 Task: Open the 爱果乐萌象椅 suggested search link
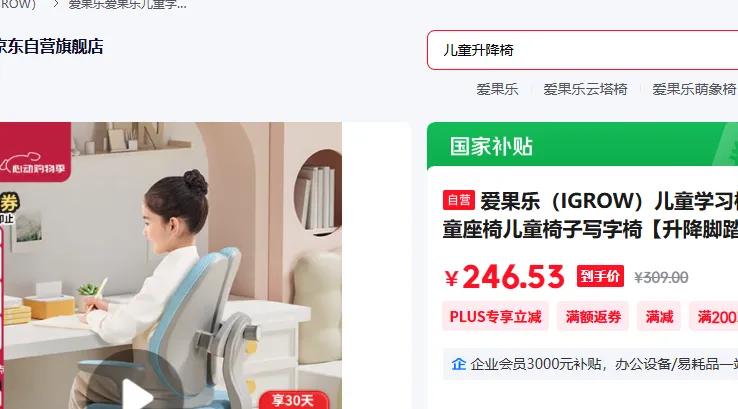pos(694,89)
